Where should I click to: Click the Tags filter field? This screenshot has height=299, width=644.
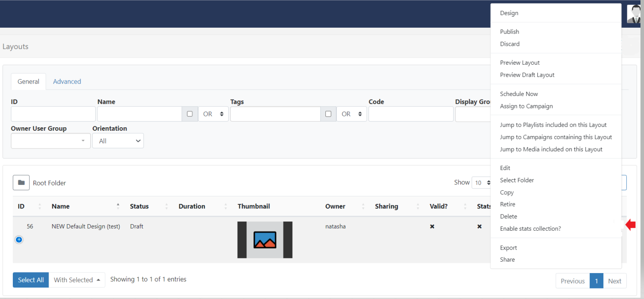click(x=275, y=114)
